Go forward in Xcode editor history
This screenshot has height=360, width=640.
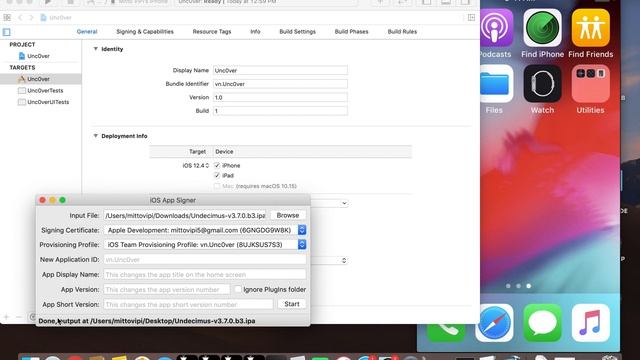(x=31, y=18)
